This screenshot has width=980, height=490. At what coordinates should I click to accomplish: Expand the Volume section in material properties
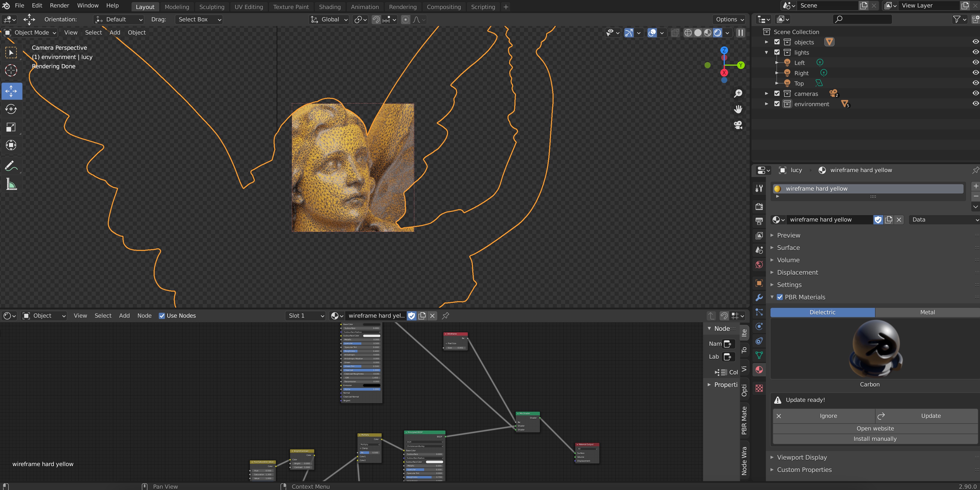pos(787,260)
